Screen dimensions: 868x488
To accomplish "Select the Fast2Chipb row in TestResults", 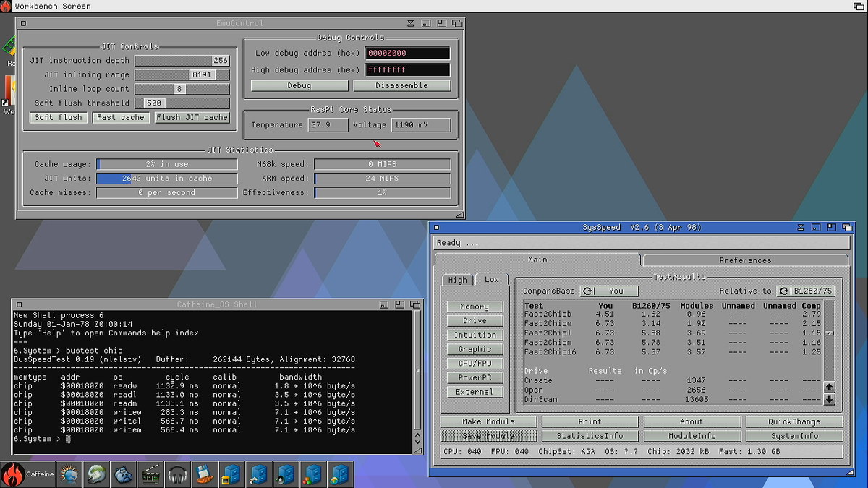I will pos(673,314).
